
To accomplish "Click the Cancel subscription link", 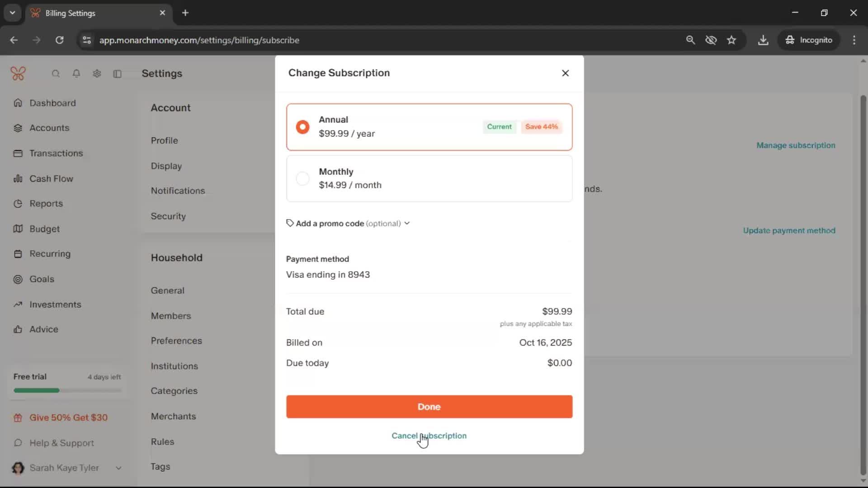I will [x=429, y=436].
